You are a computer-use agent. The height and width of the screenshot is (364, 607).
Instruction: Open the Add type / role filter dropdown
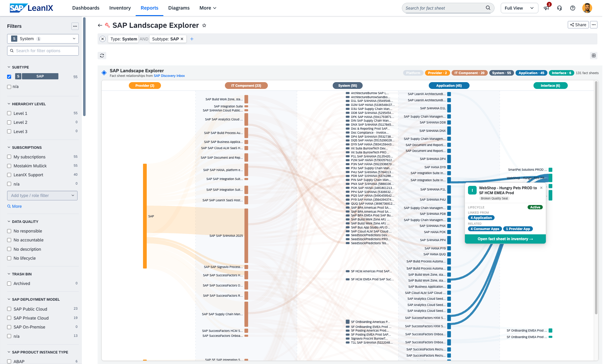click(x=42, y=195)
